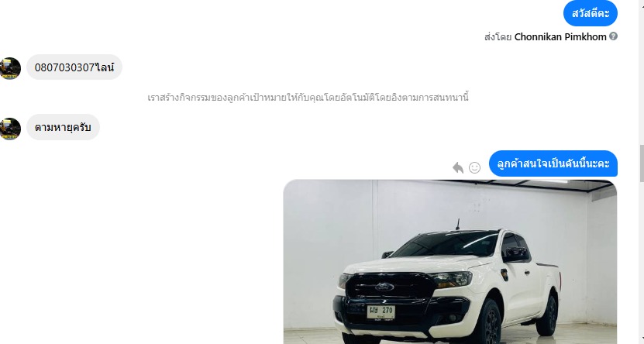The width and height of the screenshot is (644, 344).
Task: Open the sender name Chonnikan Pimkhom
Action: [560, 36]
